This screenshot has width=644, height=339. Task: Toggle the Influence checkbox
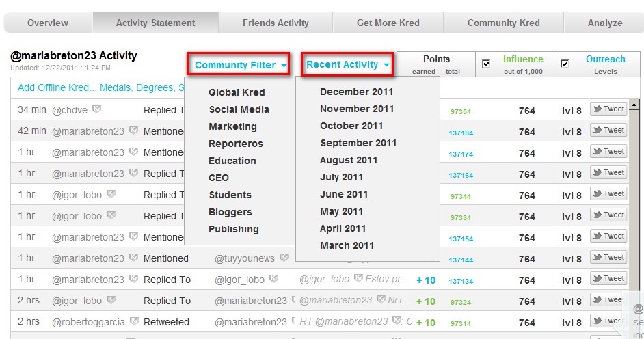click(486, 64)
